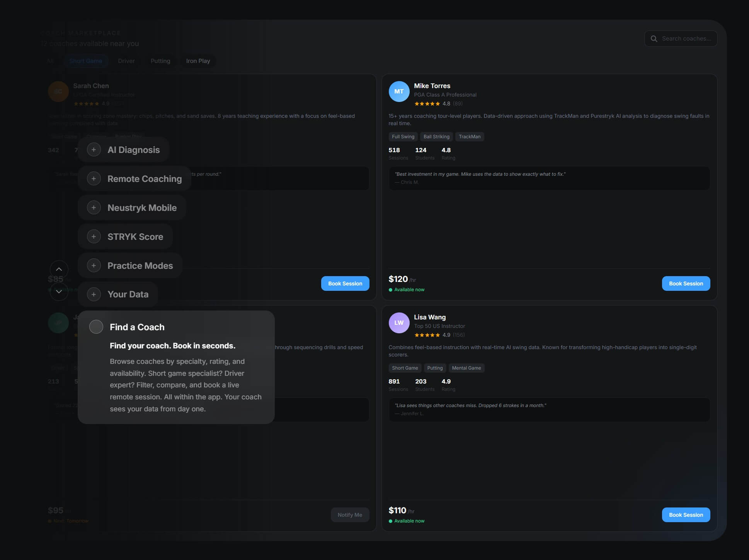Select the Putting filter tab

(x=160, y=61)
